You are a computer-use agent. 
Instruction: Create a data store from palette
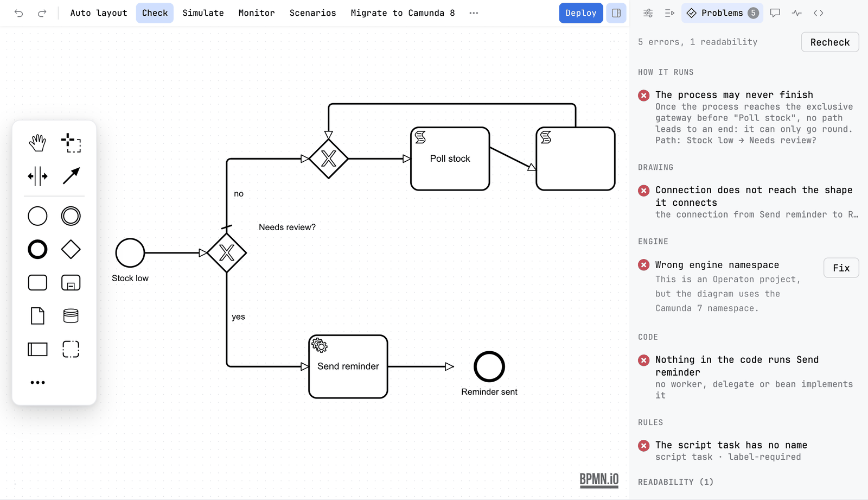[71, 316]
